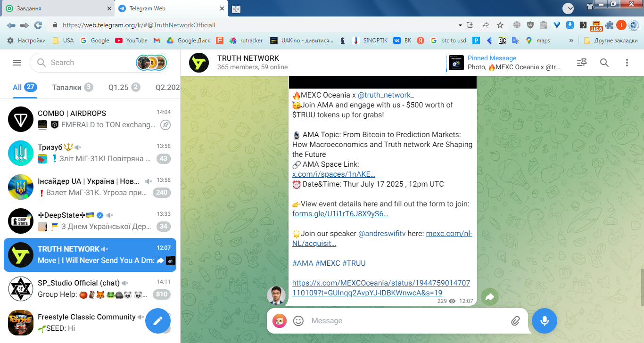Viewport: 644px width, 343px height.
Task: Open the Тризуб chat
Action: pyautogui.click(x=90, y=153)
